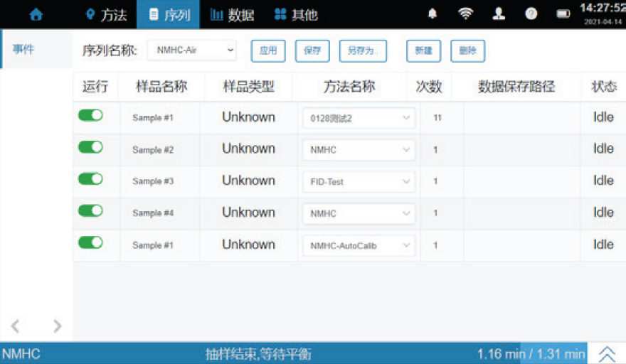This screenshot has width=626, height=364.
Task: Click the 保存 (Save) button
Action: coord(312,50)
